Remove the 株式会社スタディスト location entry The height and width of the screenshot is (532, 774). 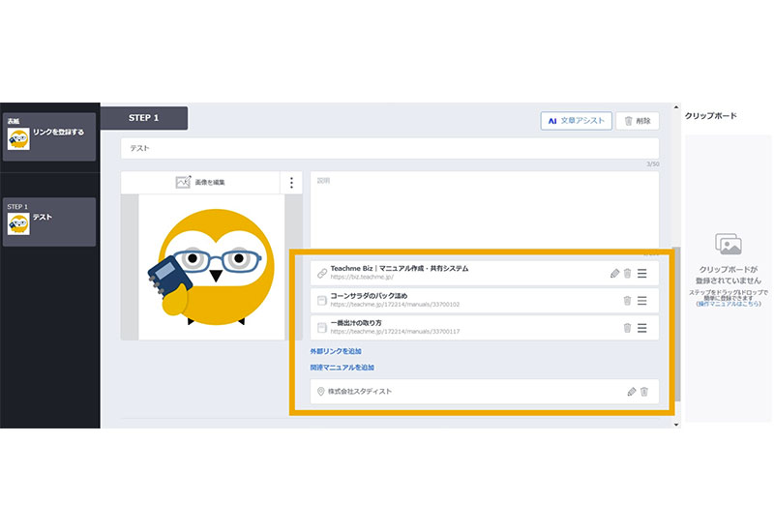click(x=644, y=392)
